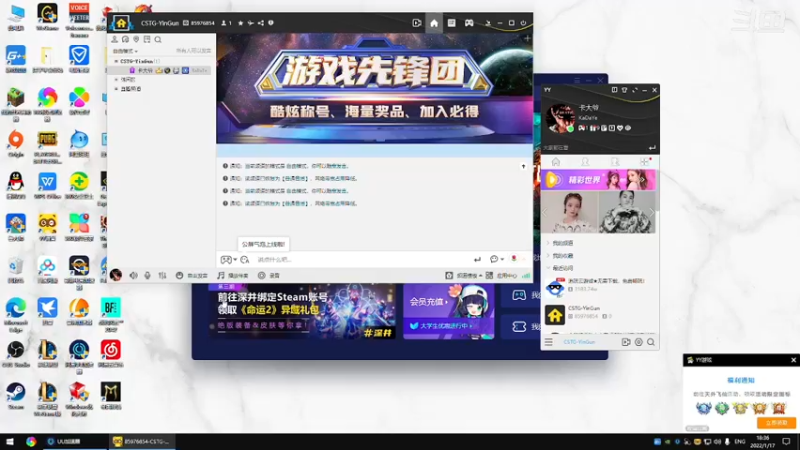Open the gamepad dropdown left of chat input

coord(229,260)
